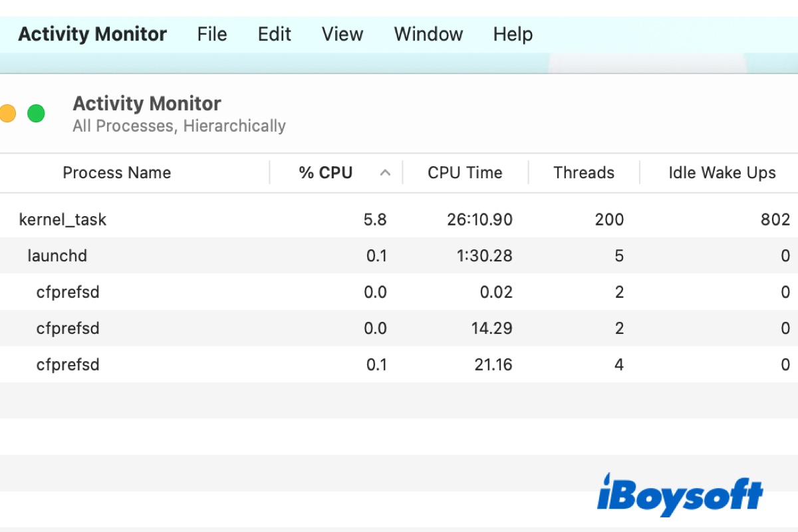This screenshot has height=532, width=798.
Task: Open the Help menu
Action: pyautogui.click(x=513, y=34)
